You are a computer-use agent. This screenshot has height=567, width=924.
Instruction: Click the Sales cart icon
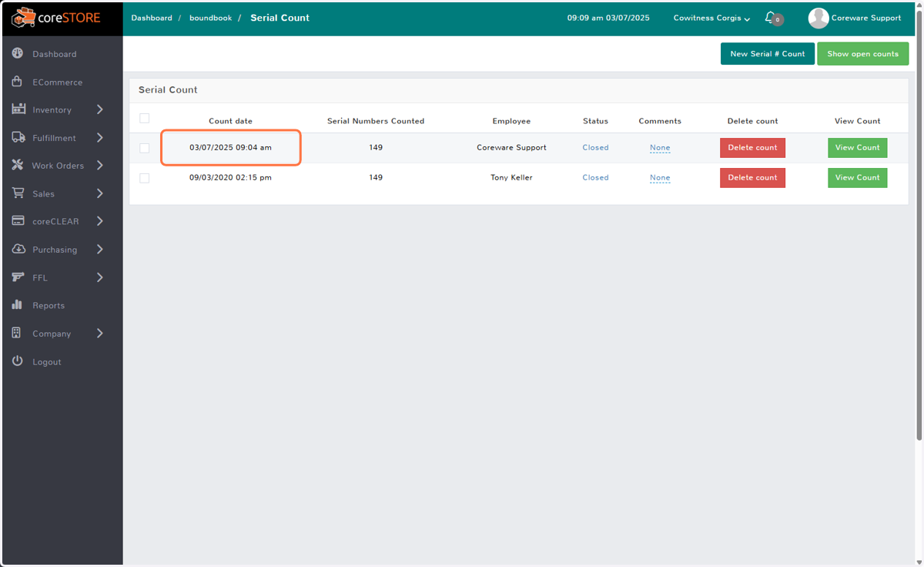tap(18, 193)
